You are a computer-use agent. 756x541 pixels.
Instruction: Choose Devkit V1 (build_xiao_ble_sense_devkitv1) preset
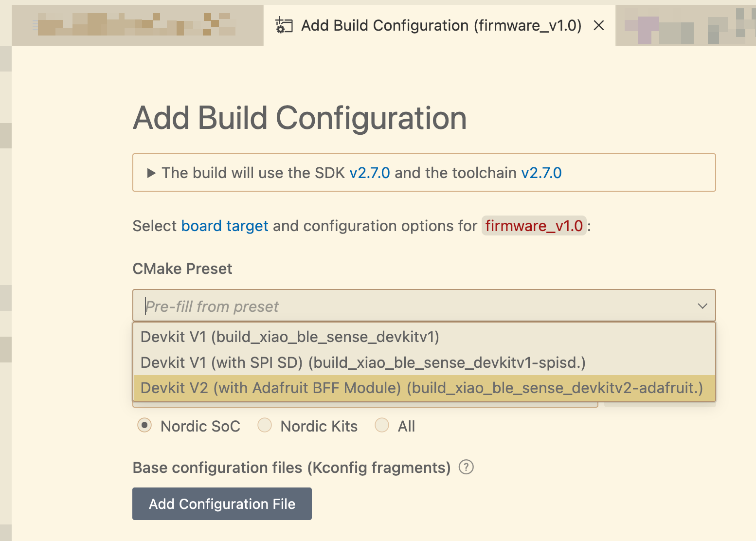coord(290,337)
